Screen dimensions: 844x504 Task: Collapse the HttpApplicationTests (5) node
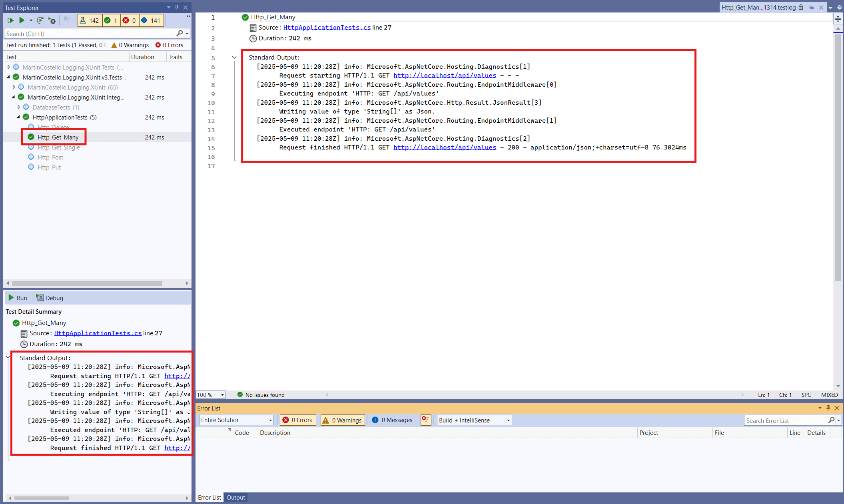(x=18, y=117)
